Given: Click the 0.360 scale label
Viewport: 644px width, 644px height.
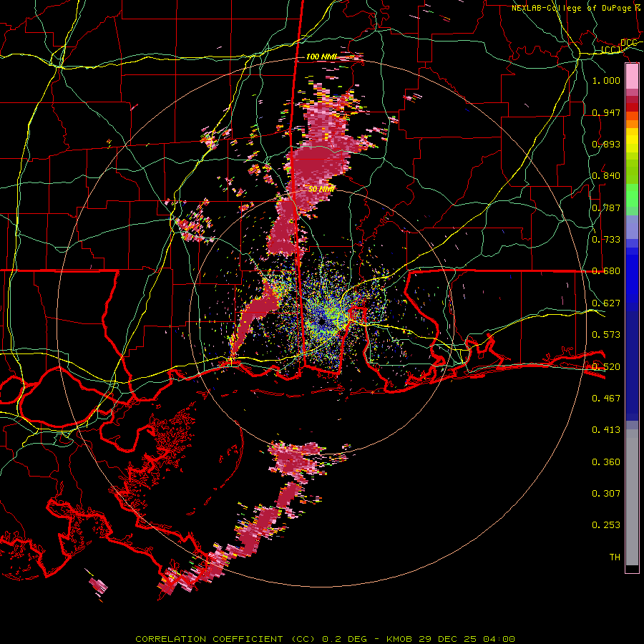Looking at the screenshot, I should pos(606,462).
